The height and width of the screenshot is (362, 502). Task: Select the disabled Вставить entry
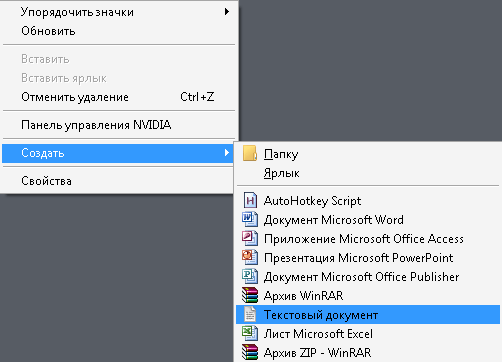click(119, 59)
